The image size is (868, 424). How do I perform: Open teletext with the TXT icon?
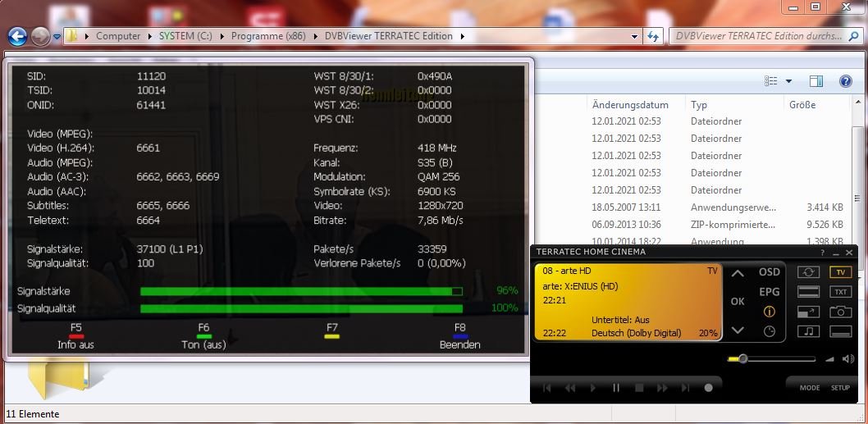[x=840, y=292]
